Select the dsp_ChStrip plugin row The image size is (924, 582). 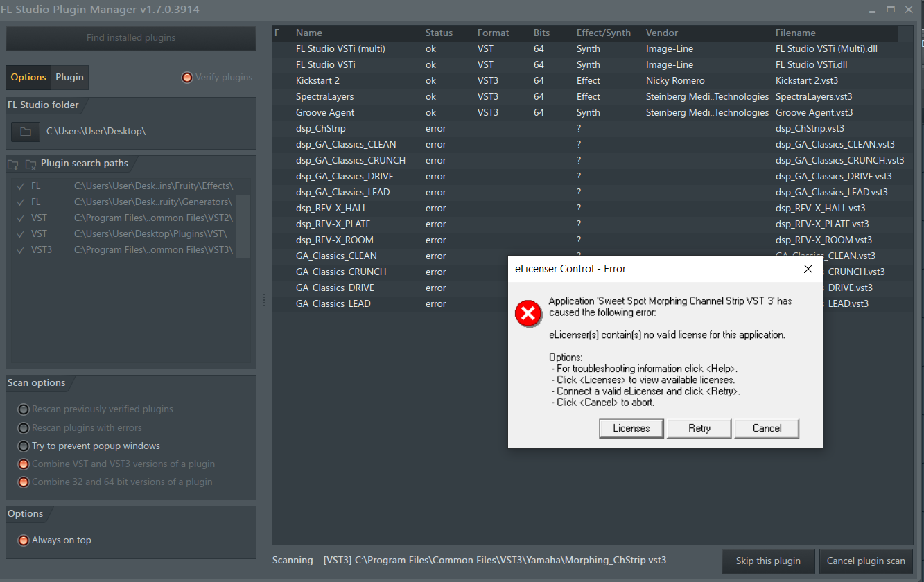click(593, 129)
